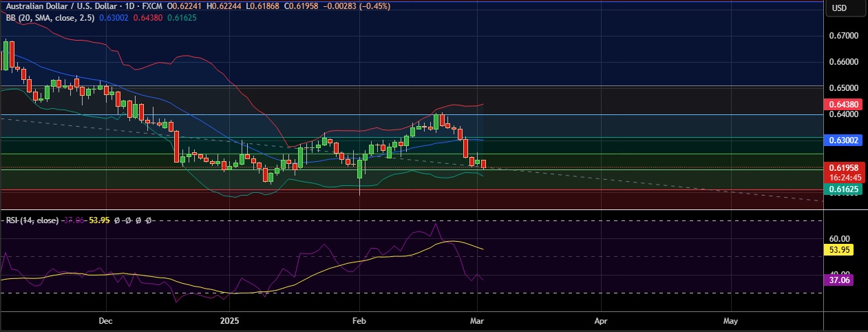Click the yellow 53.95 value in RSI legend
Image resolution: width=868 pixels, height=332 pixels.
click(100, 220)
